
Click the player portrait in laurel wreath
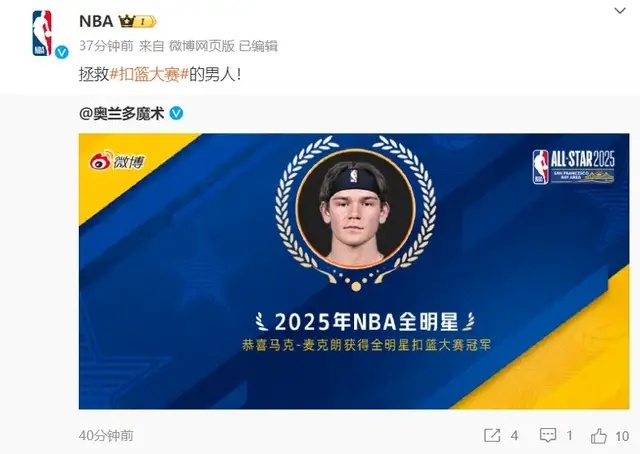coord(355,209)
